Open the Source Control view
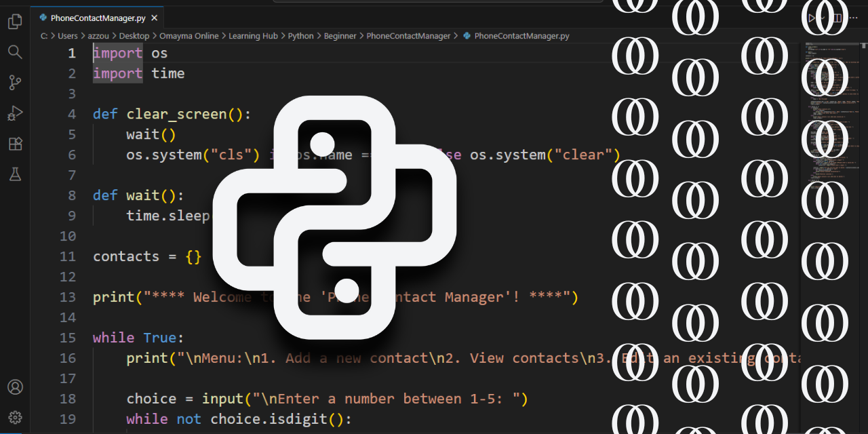 tap(15, 83)
